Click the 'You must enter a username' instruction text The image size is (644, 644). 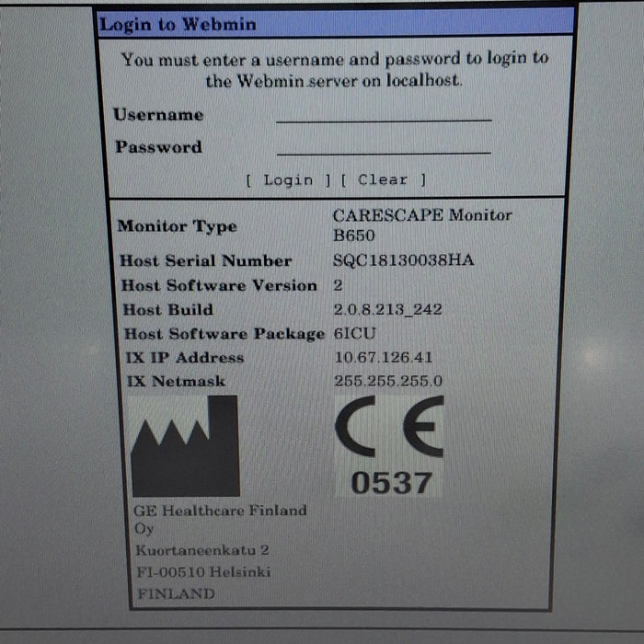[x=335, y=70]
